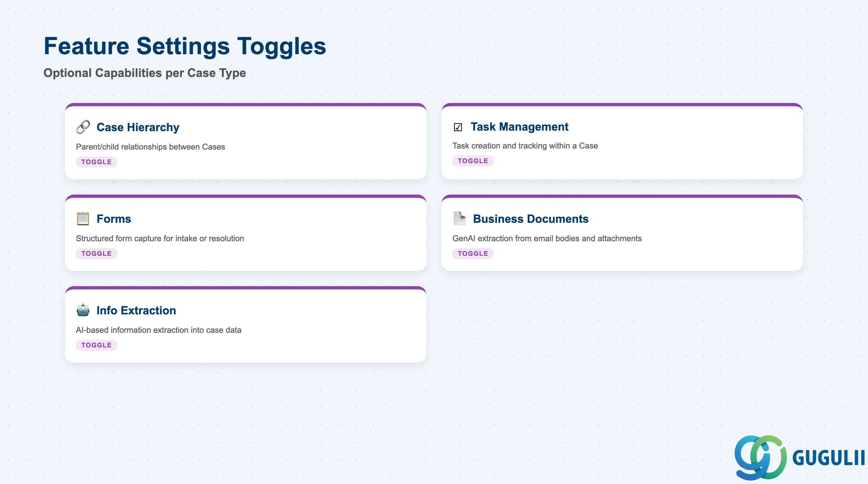The height and width of the screenshot is (484, 868).
Task: Click the 'Optional Capabilities per Case Type' subtitle
Action: coord(145,73)
